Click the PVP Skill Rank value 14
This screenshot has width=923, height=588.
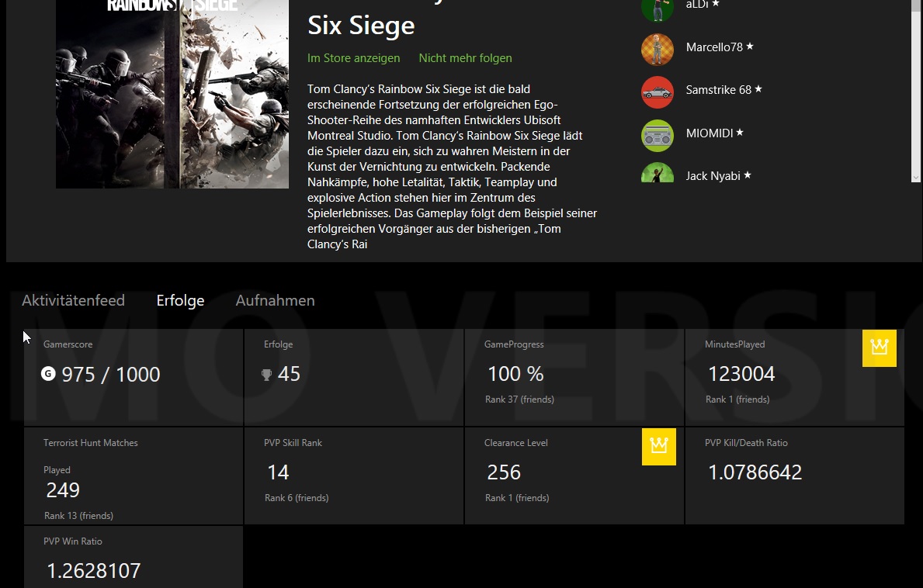(278, 472)
